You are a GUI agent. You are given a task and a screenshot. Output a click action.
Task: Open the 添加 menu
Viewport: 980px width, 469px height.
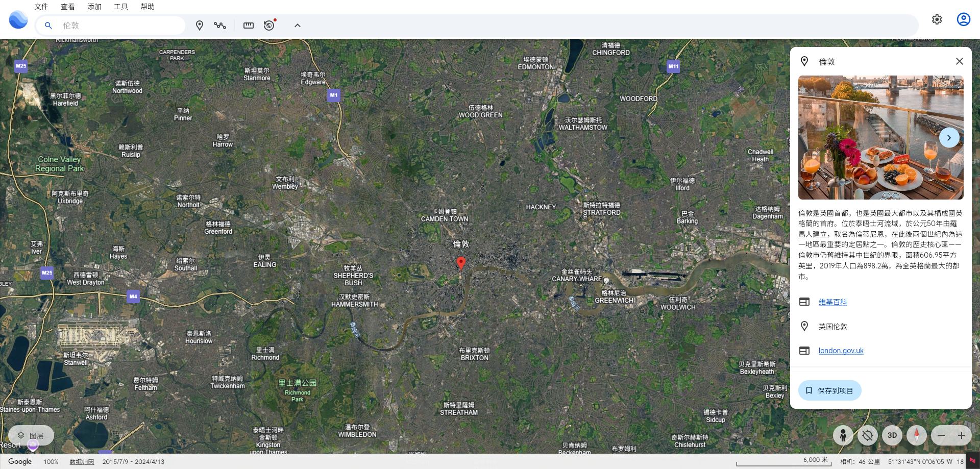(x=94, y=7)
